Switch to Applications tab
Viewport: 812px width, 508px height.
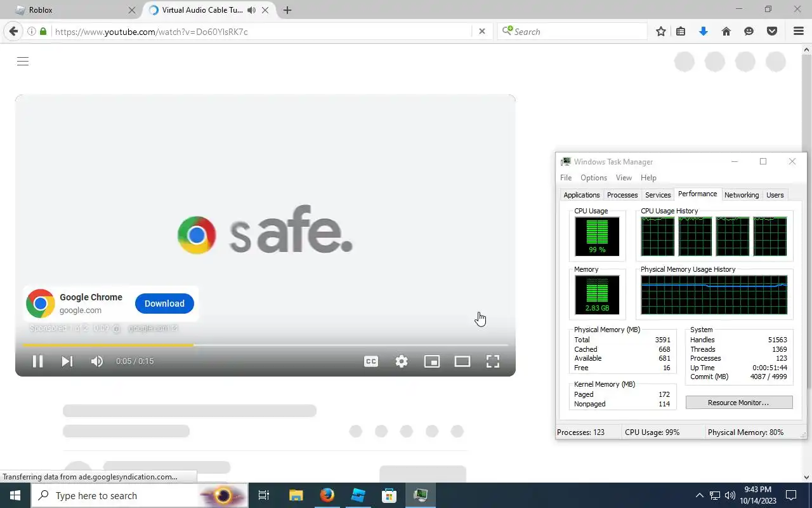(x=582, y=195)
